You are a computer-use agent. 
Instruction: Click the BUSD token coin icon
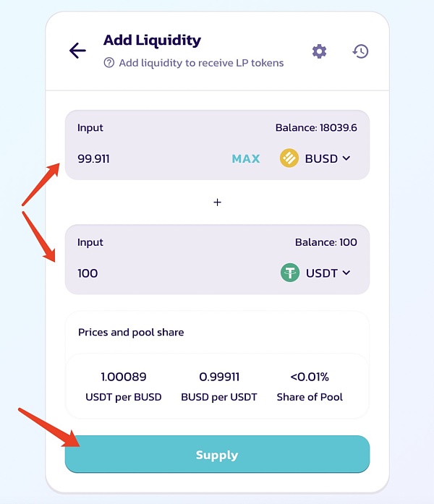point(289,158)
